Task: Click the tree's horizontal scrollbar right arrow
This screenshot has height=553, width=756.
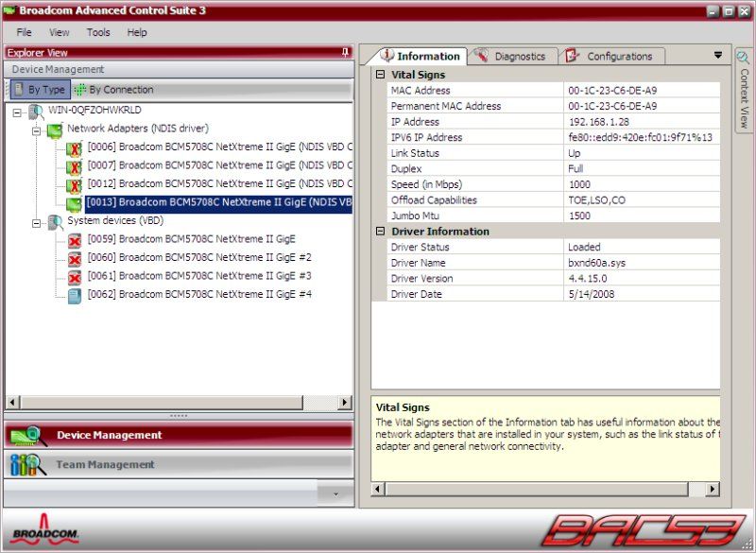Action: (344, 402)
